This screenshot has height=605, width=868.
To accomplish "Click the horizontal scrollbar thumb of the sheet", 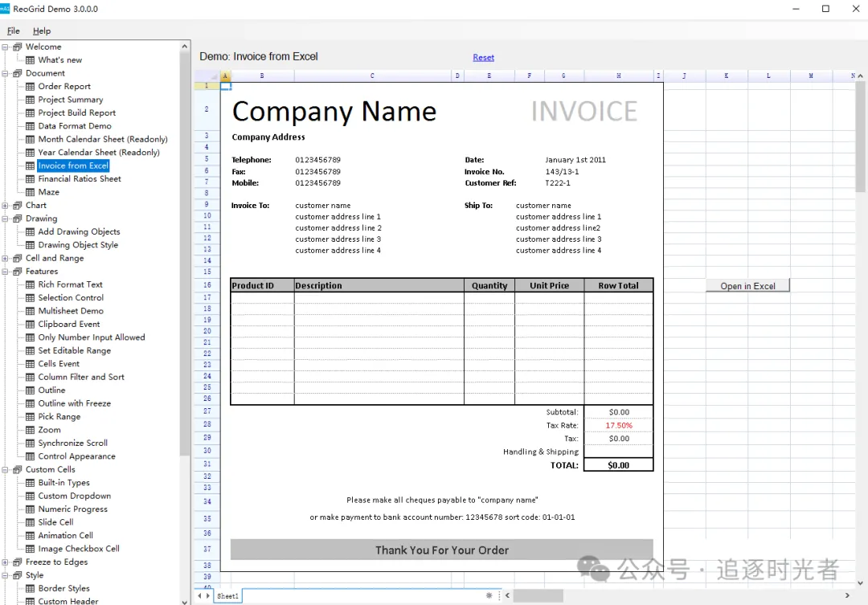I will click(538, 595).
